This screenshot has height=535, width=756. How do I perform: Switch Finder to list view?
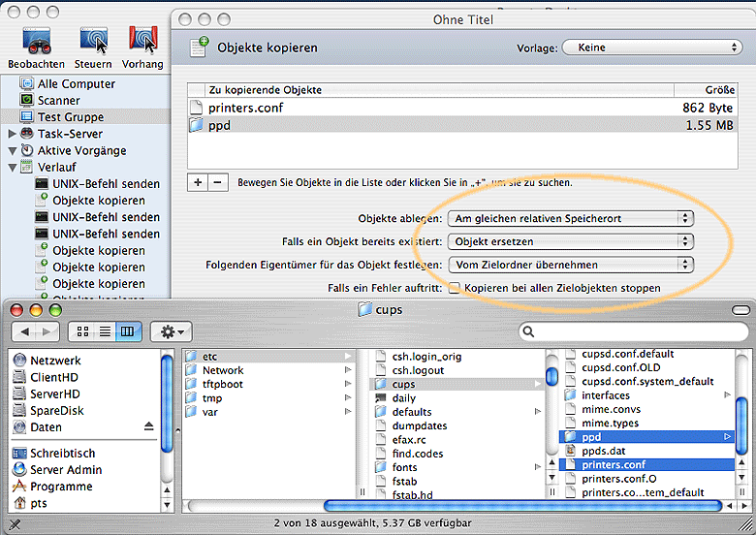[106, 331]
